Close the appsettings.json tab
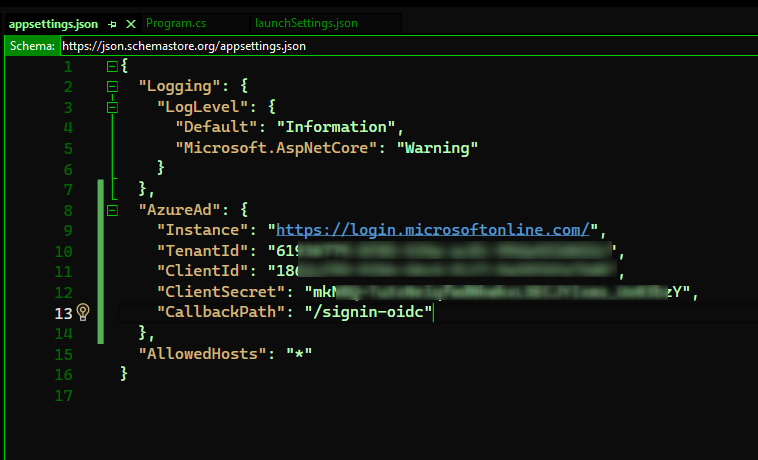This screenshot has width=758, height=460. (x=130, y=22)
